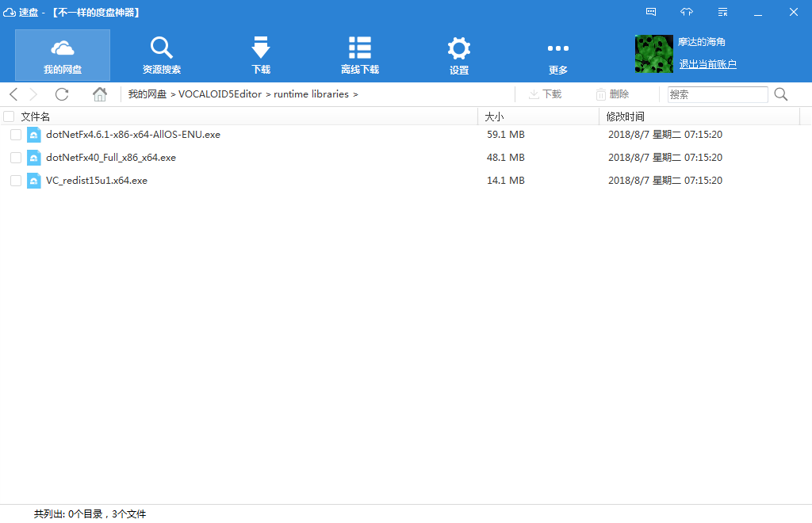This screenshot has height=523, width=812.
Task: Click the 下载 download toolbar button
Action: click(545, 94)
